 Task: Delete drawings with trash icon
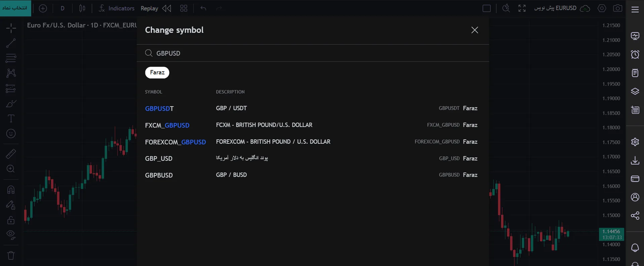point(11,255)
